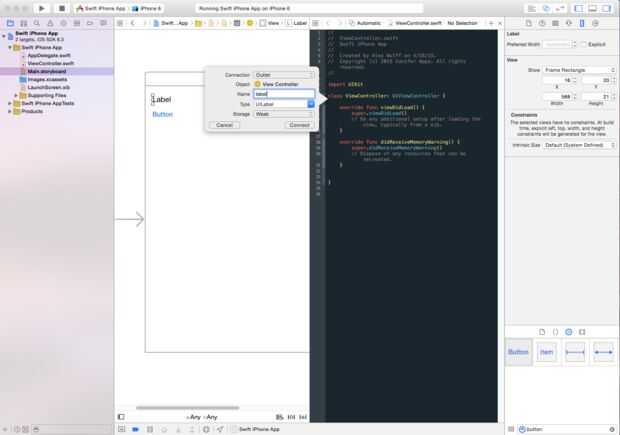Screen dimensions: 620x435
Task: Collapse the Swift iPhone App group folder
Action: 10,47
